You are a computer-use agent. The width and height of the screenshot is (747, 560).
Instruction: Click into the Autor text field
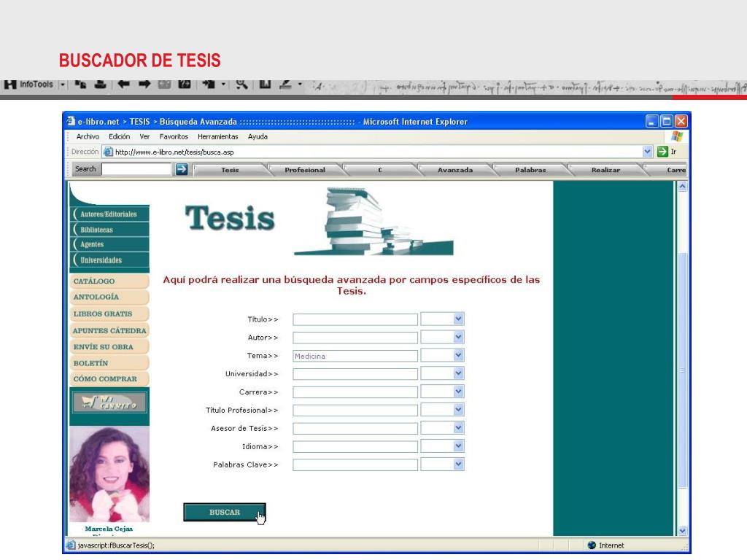pyautogui.click(x=355, y=338)
